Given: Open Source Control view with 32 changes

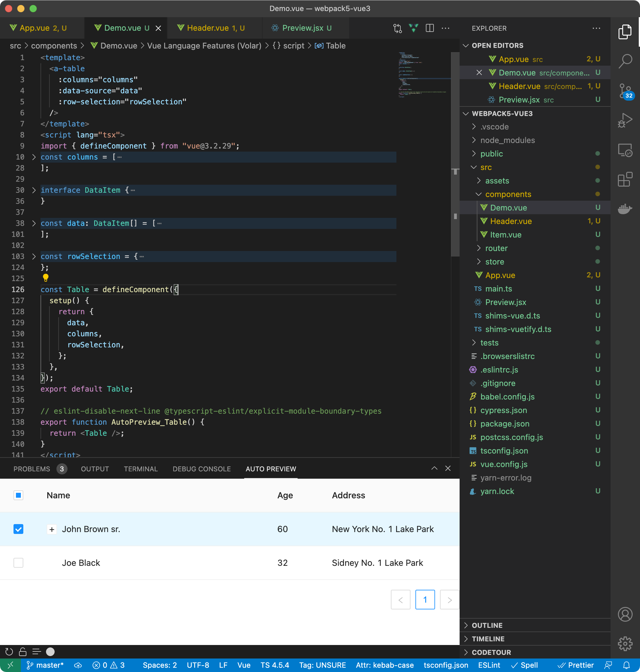Looking at the screenshot, I should coord(625,91).
